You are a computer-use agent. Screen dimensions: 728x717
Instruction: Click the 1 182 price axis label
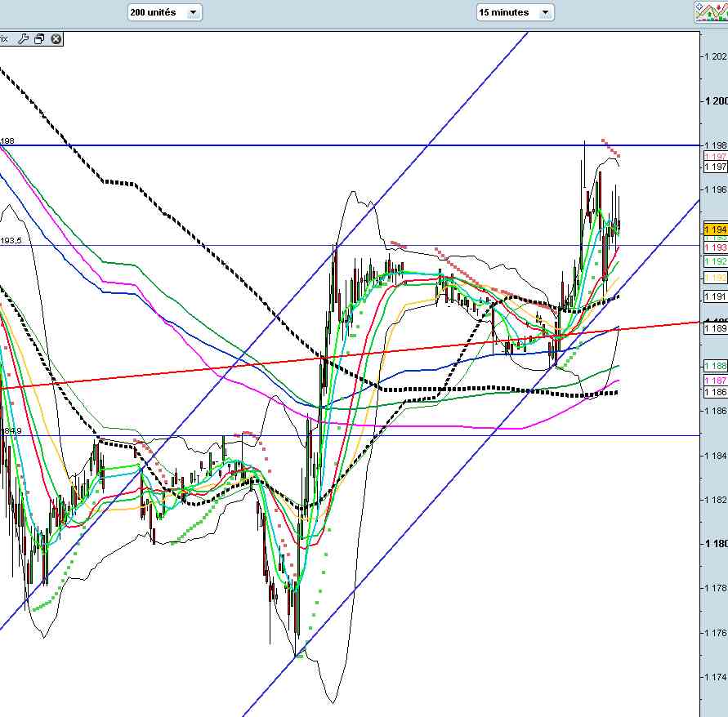(x=716, y=500)
